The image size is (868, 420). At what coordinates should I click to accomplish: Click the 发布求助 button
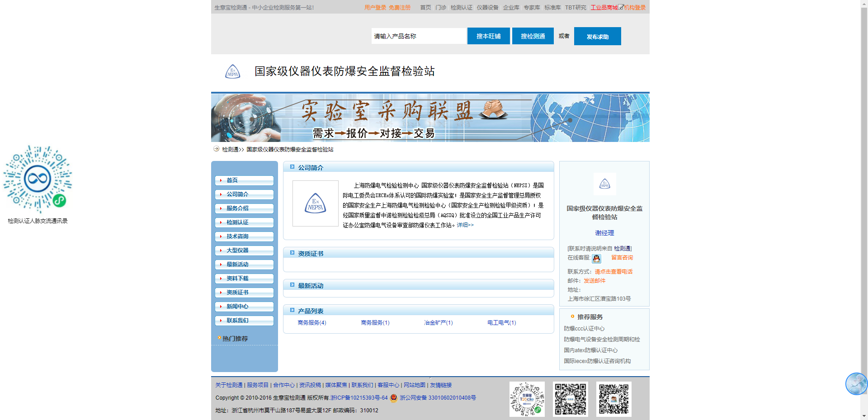tap(597, 36)
